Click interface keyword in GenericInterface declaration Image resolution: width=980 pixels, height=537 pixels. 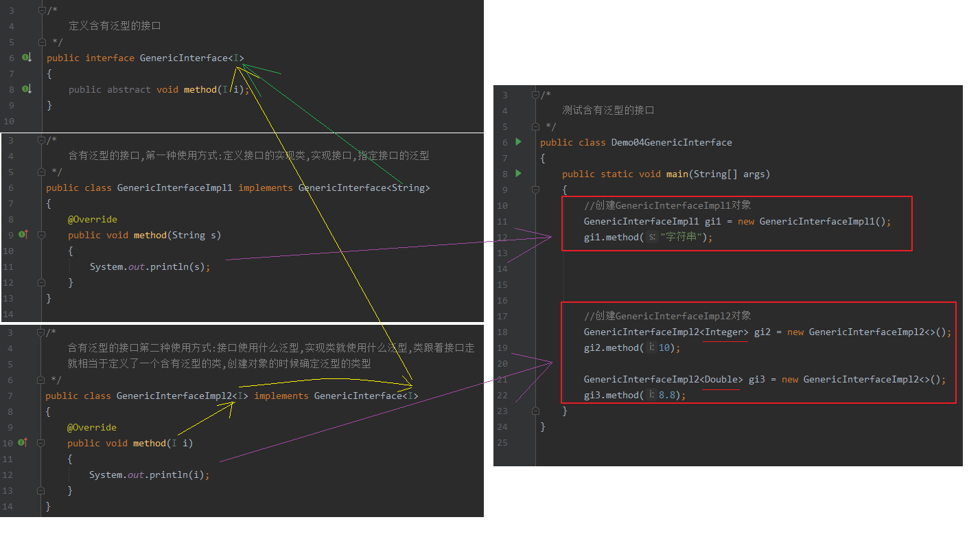tap(110, 58)
